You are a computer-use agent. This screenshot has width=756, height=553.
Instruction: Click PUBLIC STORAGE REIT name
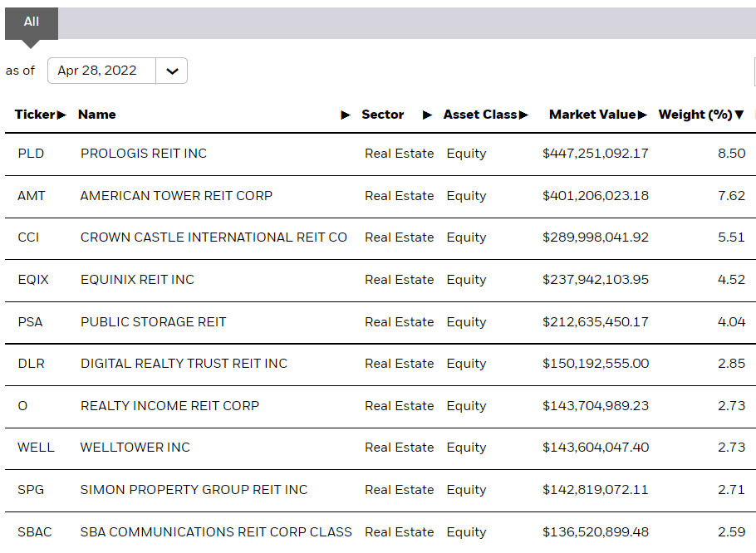click(154, 322)
